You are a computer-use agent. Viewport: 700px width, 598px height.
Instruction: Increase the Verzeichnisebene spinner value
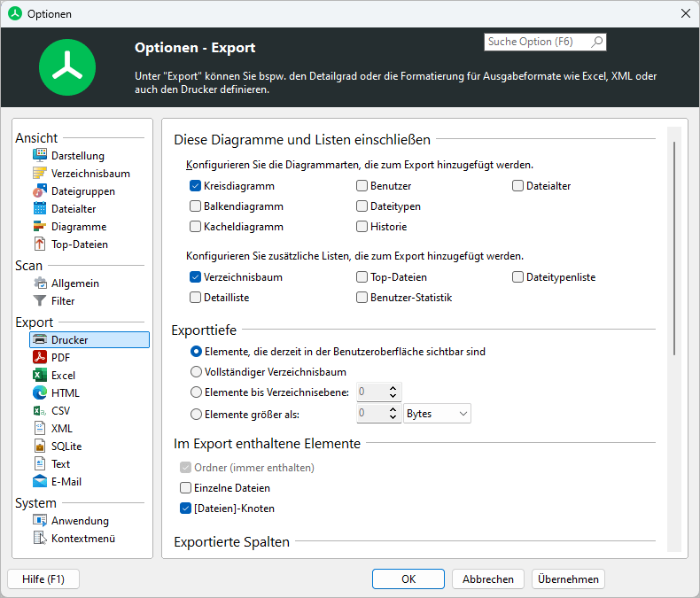coord(393,388)
